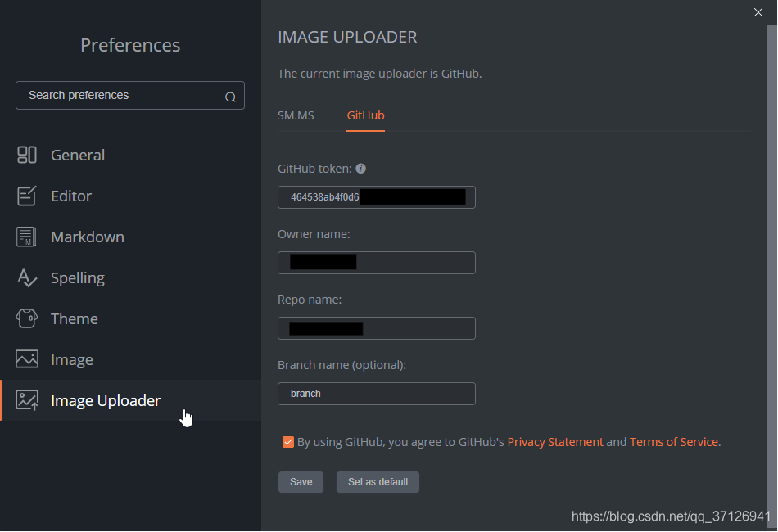This screenshot has height=532, width=778.
Task: Open Image preferences section
Action: click(72, 359)
